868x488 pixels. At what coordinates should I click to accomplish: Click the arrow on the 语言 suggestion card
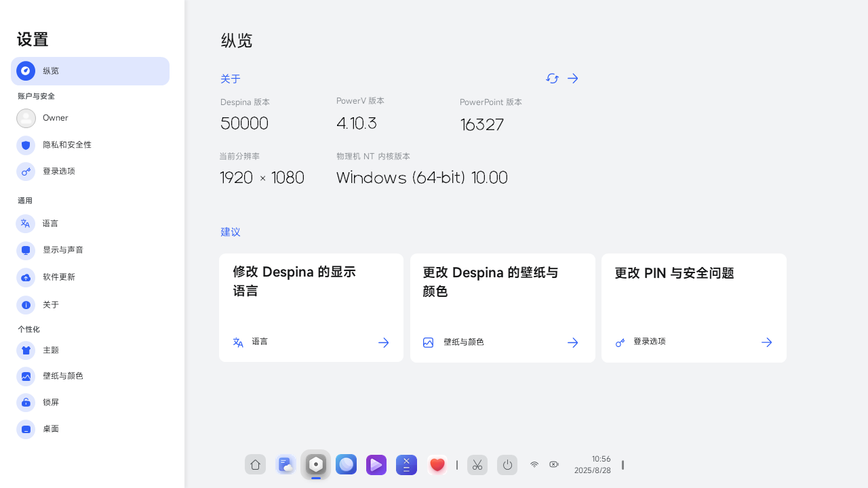(384, 343)
